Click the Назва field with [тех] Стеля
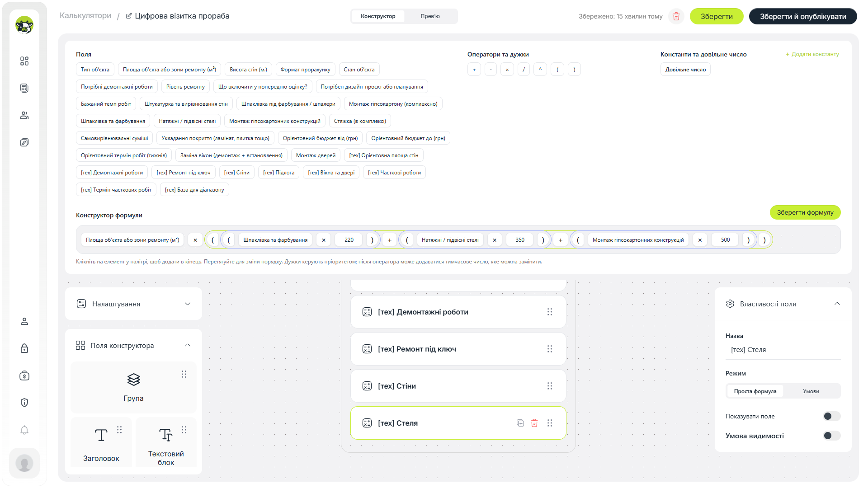 click(x=783, y=350)
